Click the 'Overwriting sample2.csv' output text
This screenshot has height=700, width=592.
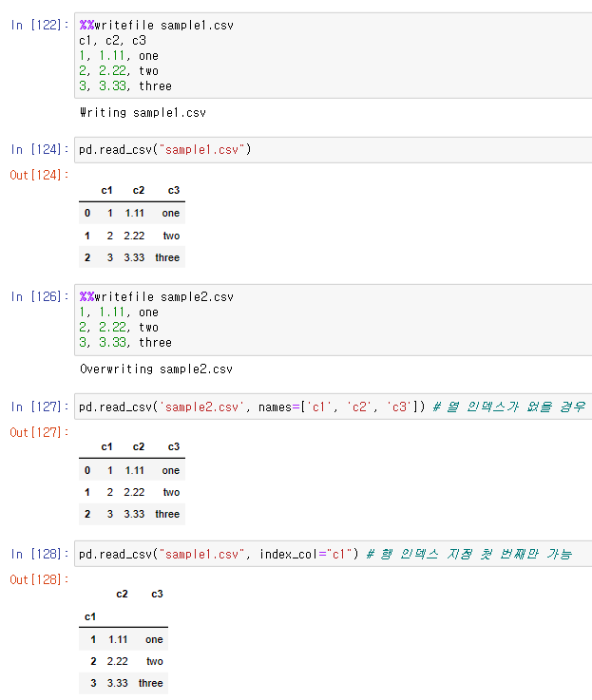pyautogui.click(x=157, y=369)
